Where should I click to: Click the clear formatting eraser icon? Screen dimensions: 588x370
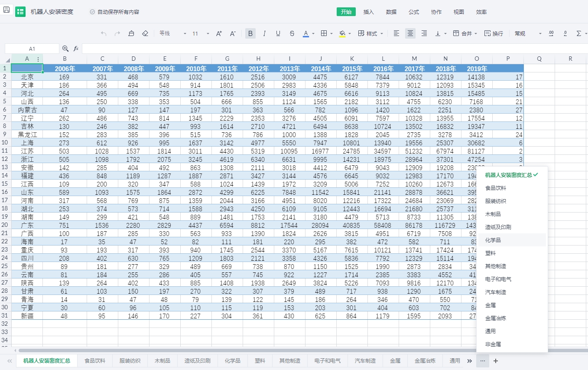point(145,33)
